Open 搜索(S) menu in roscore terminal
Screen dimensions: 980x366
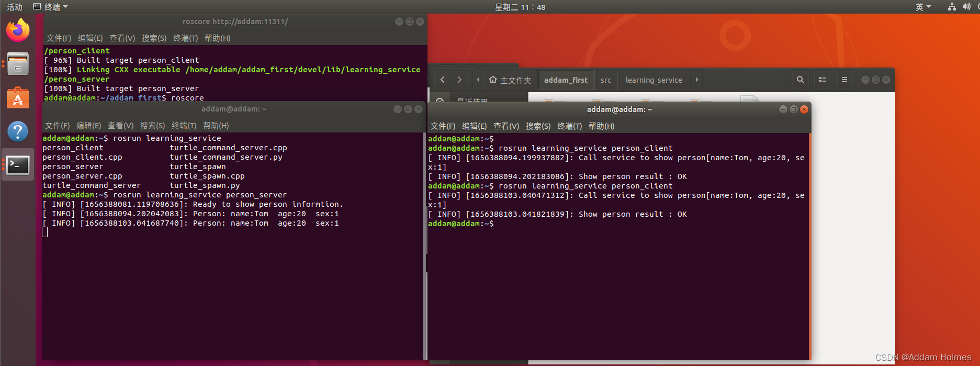point(154,38)
